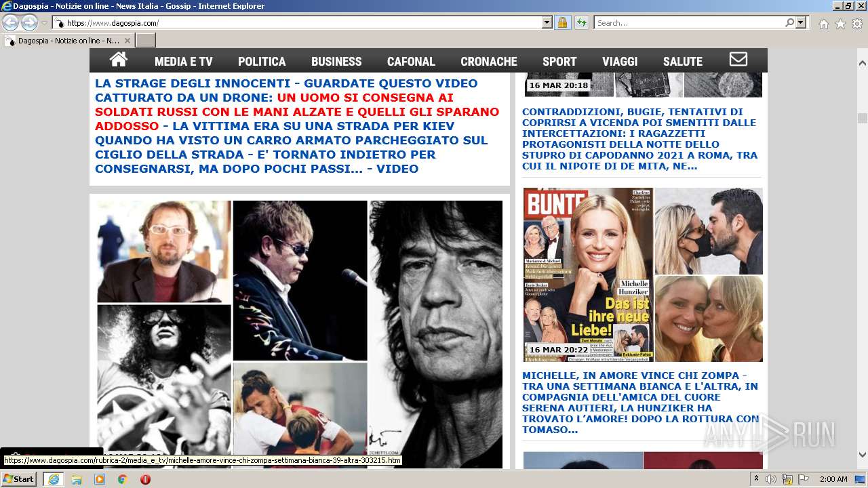
Task: Open Contraddizioni, bugie article headline
Action: click(x=639, y=139)
